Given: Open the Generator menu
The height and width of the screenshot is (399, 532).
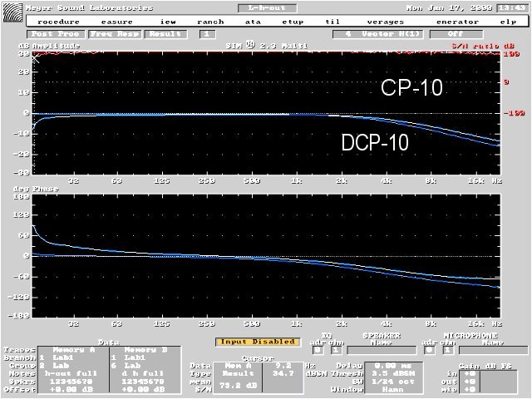Looking at the screenshot, I should point(457,22).
